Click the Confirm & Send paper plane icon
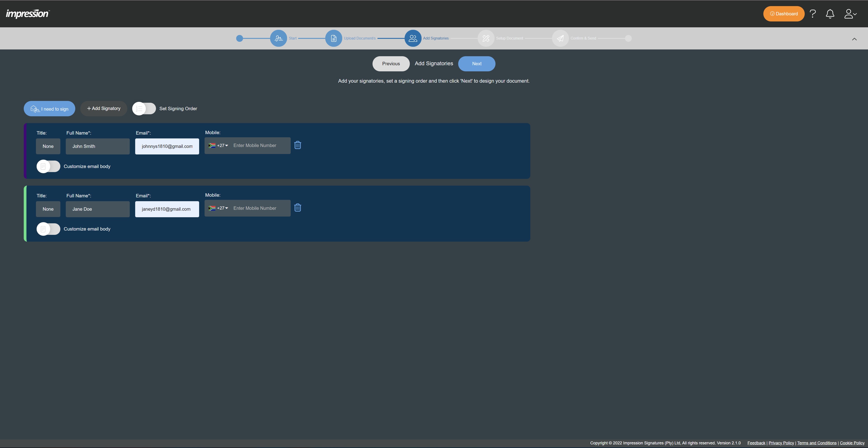This screenshot has height=448, width=868. [x=560, y=38]
